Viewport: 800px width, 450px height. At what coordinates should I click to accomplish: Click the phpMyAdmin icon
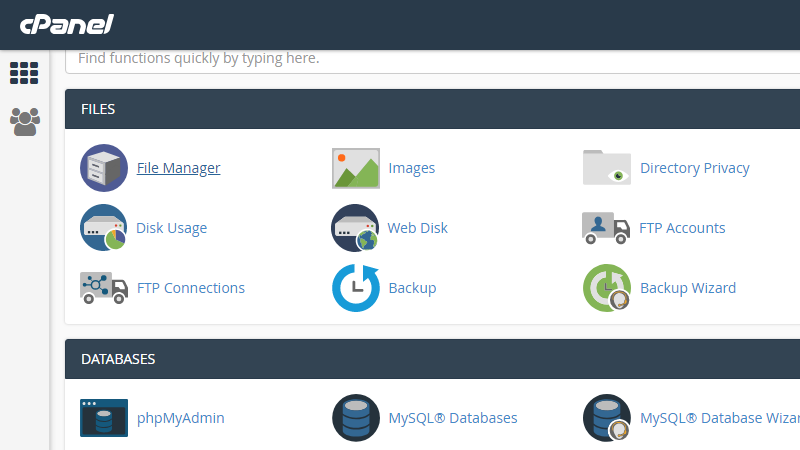click(104, 418)
